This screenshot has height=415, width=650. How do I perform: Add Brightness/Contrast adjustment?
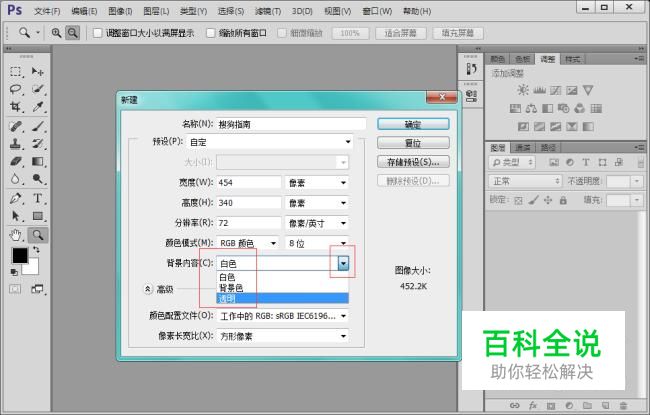[523, 90]
